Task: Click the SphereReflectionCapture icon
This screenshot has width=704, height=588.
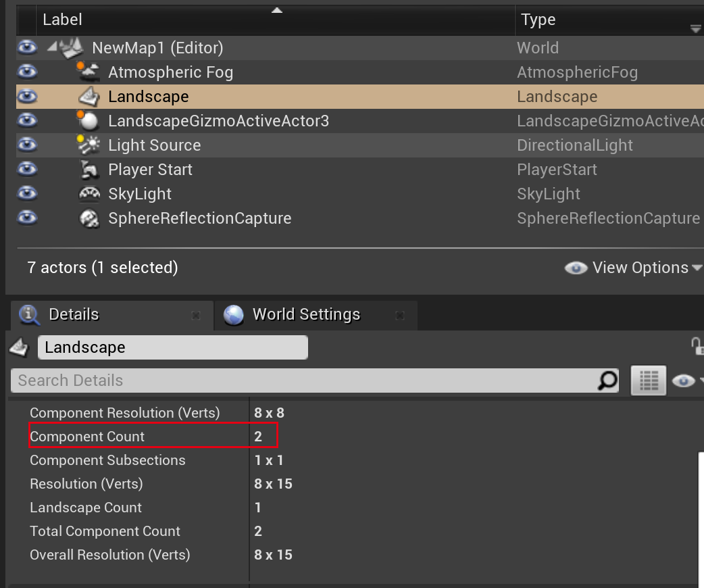Action: click(x=89, y=218)
